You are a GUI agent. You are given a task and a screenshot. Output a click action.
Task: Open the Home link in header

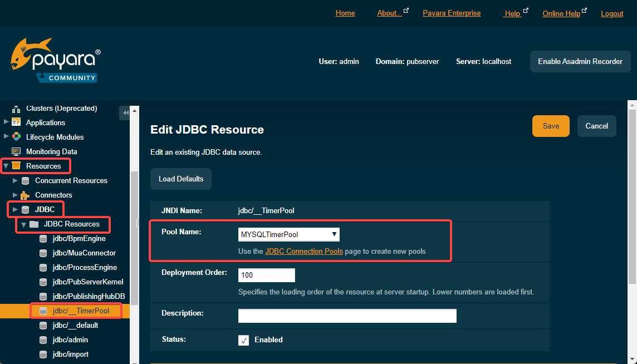click(345, 13)
